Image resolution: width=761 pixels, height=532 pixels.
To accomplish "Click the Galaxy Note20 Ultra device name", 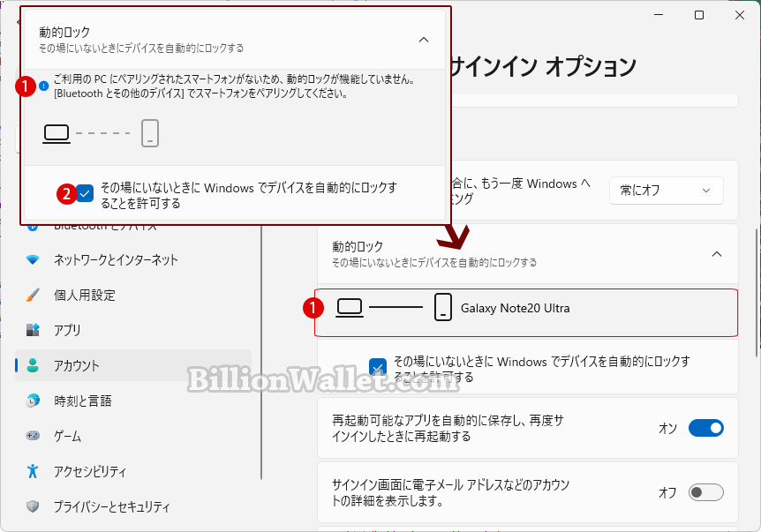I will tap(515, 309).
